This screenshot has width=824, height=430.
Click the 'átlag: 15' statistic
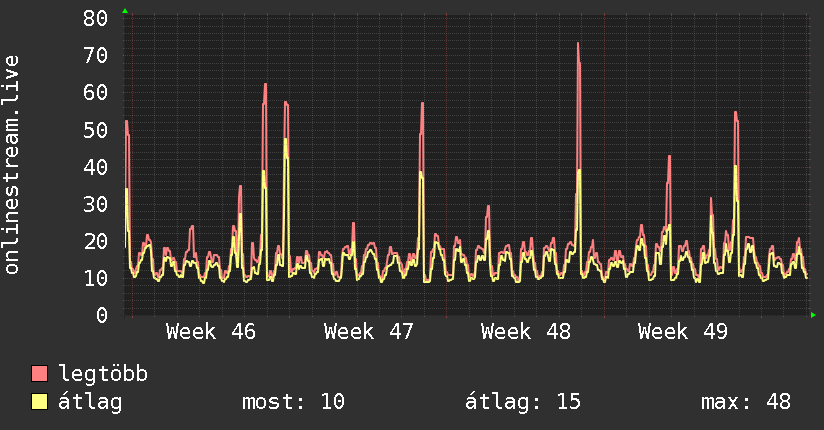pos(523,402)
